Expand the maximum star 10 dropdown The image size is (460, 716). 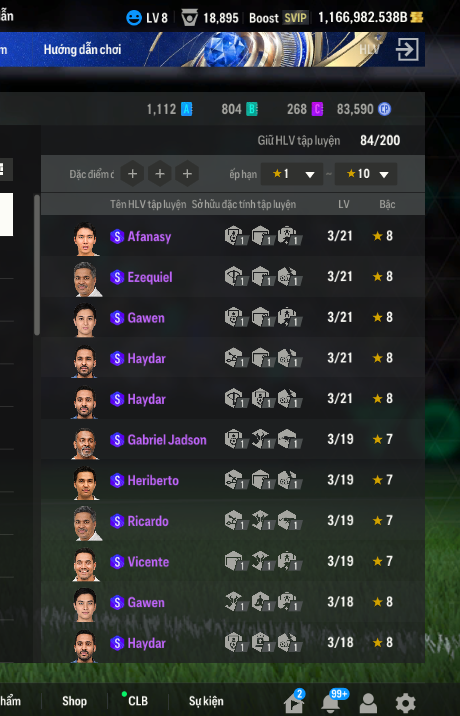pyautogui.click(x=366, y=174)
